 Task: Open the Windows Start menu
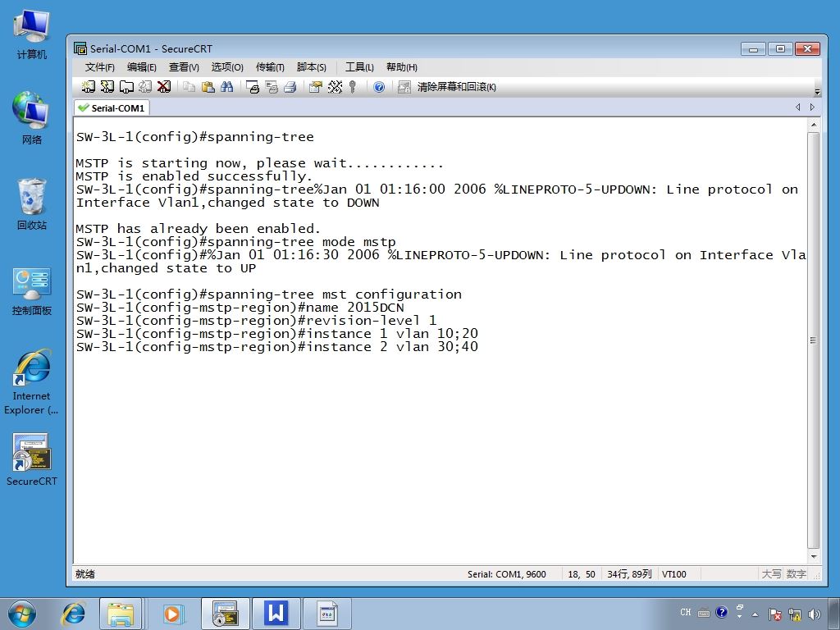pyautogui.click(x=22, y=614)
